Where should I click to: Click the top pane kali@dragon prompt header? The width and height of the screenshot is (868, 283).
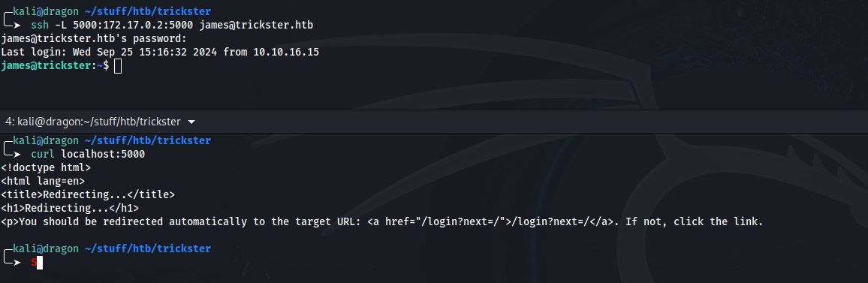point(107,11)
